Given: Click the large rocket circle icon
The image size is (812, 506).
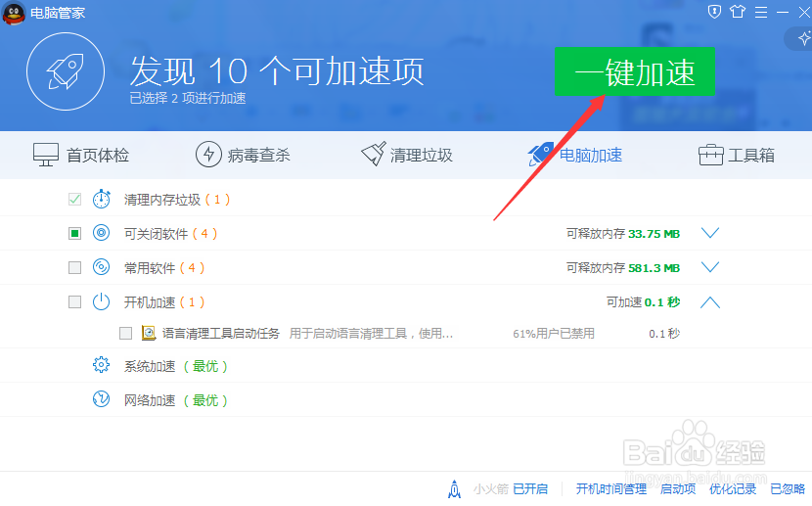Looking at the screenshot, I should click(x=66, y=71).
